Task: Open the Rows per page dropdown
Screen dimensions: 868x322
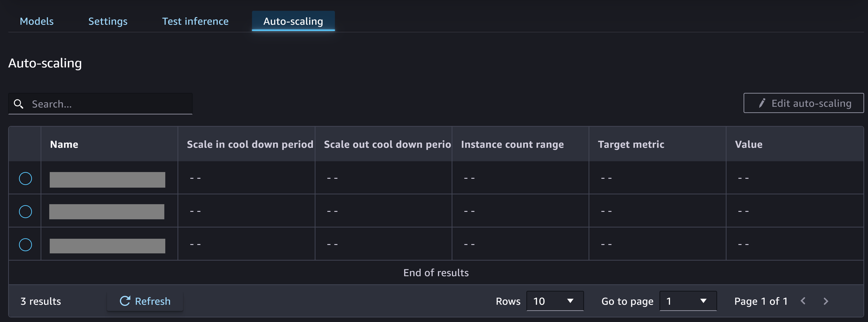Action: coord(553,301)
